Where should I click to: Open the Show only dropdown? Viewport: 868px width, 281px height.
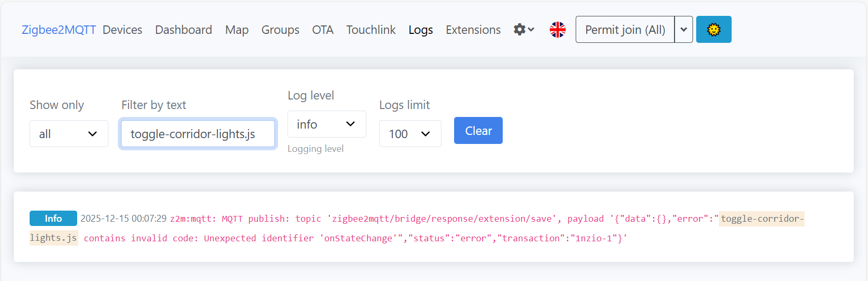pos(69,134)
